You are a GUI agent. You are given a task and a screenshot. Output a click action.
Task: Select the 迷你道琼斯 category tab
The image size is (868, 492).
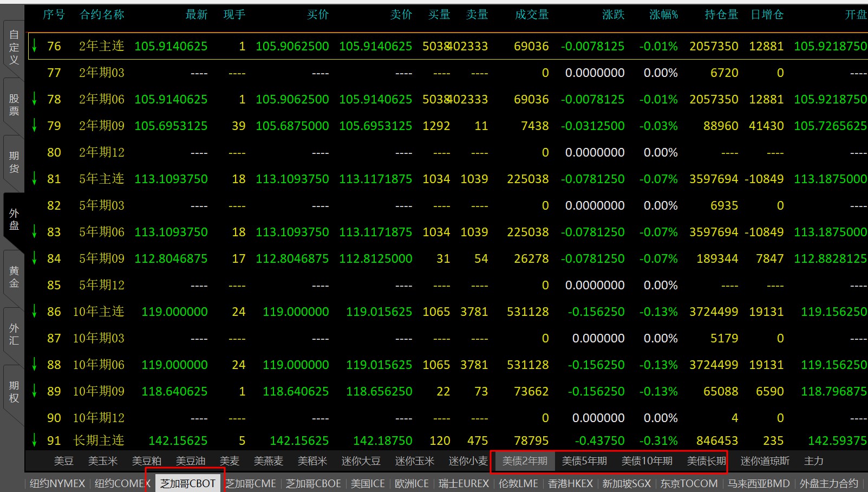click(765, 461)
